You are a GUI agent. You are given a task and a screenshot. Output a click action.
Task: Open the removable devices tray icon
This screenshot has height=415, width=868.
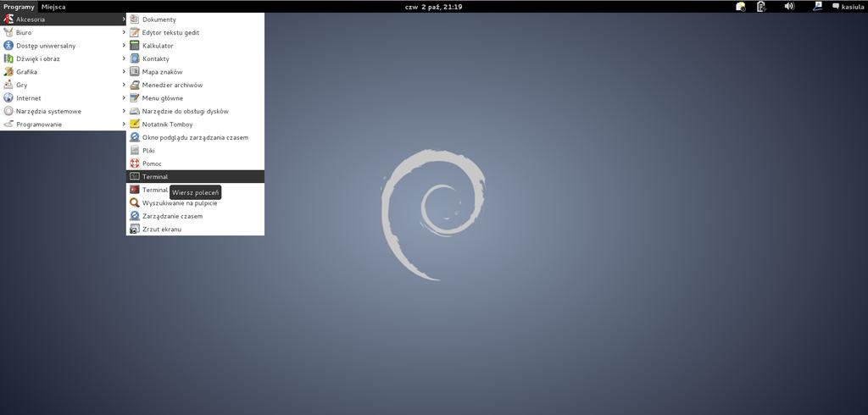(x=741, y=7)
